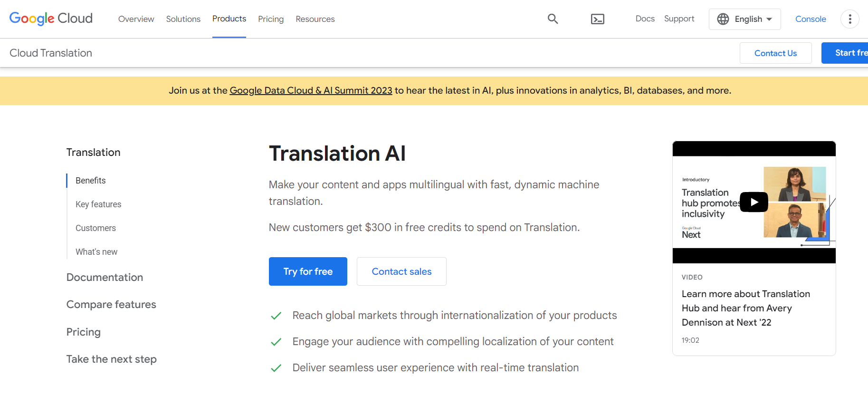This screenshot has width=868, height=405.
Task: Click the 19:02 video duration label
Action: point(690,340)
